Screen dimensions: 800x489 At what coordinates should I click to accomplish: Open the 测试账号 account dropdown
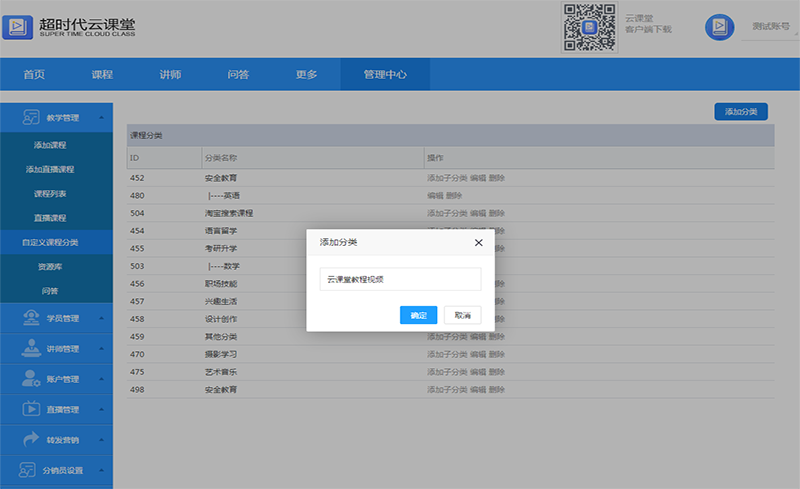pos(774,27)
